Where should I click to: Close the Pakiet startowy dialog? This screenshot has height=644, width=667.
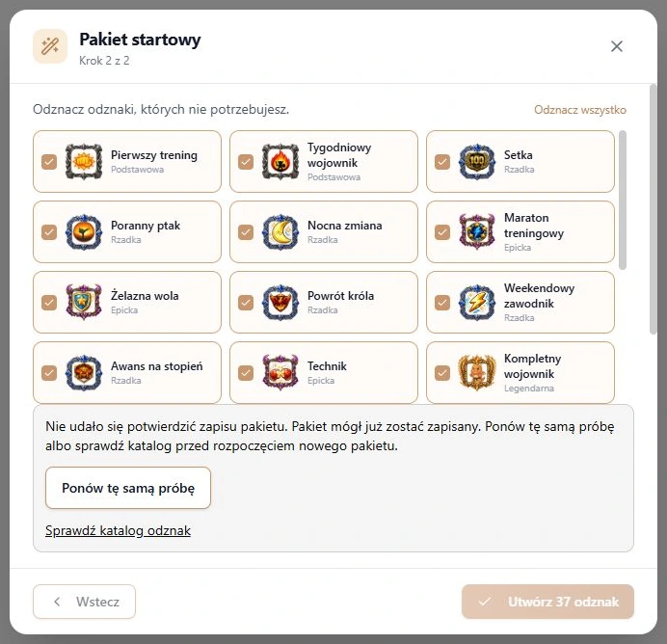tap(616, 46)
